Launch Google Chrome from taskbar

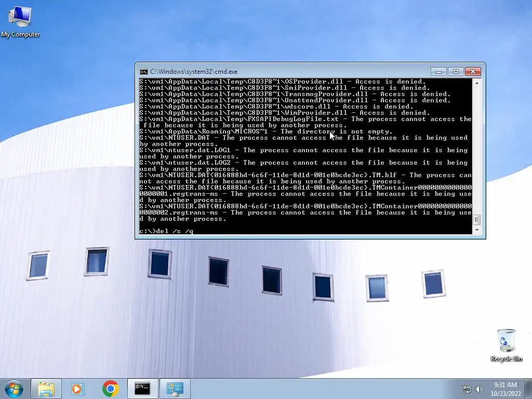point(110,389)
